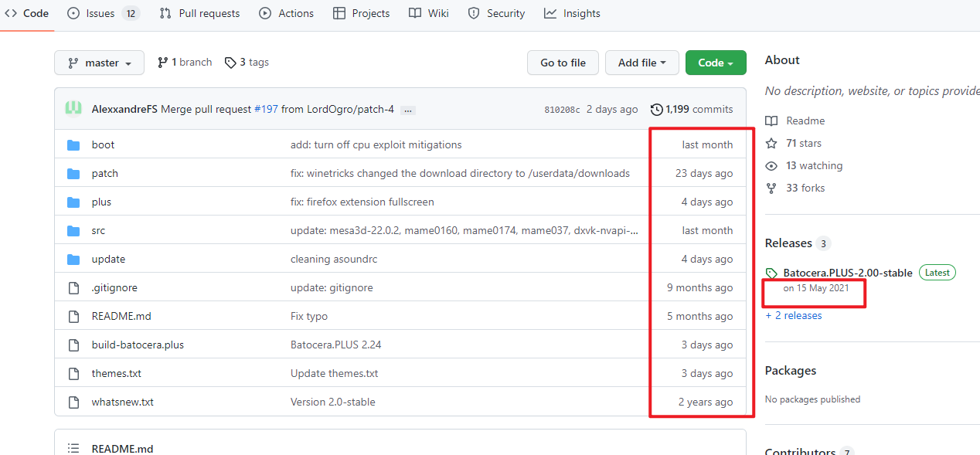Click build-batocera.plus file icon
The image size is (980, 455).
point(73,345)
